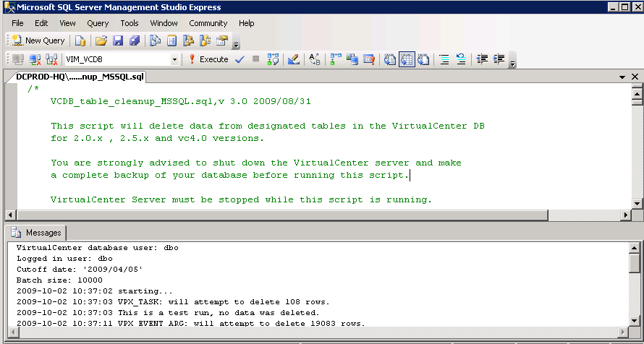Image resolution: width=644 pixels, height=344 pixels.
Task: Open the File menu
Action: click(17, 23)
